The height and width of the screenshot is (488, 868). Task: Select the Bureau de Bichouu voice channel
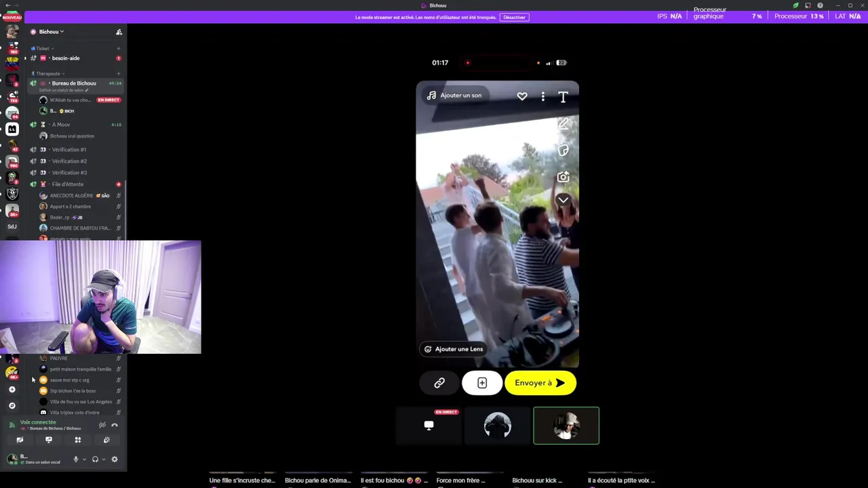[76, 83]
